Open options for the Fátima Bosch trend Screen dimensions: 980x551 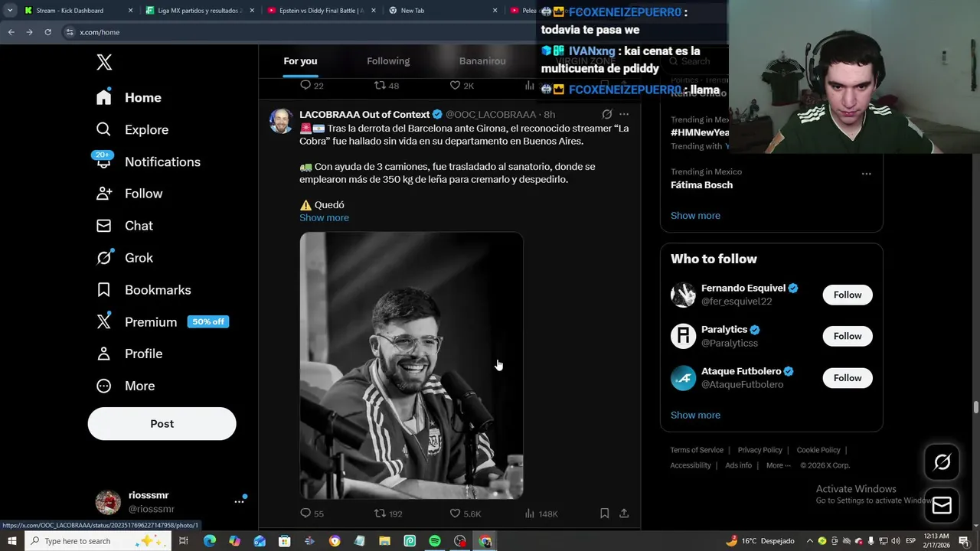click(x=866, y=174)
